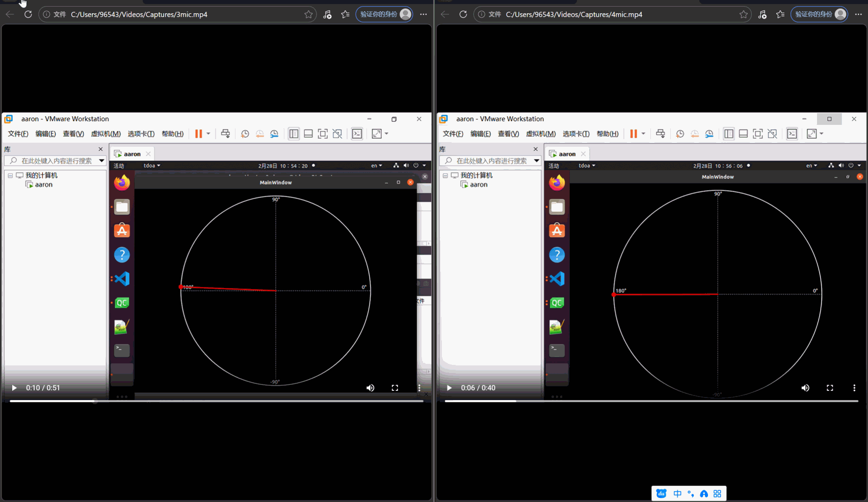Click VS Code dock icon in left Ubuntu VM
This screenshot has width=868, height=502.
pyautogui.click(x=122, y=279)
